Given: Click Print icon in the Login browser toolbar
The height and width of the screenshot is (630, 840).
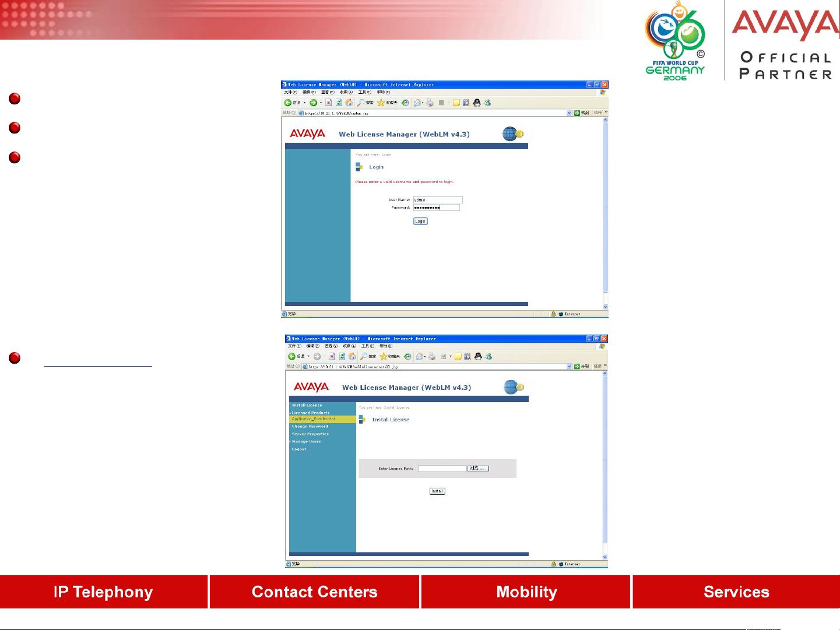Looking at the screenshot, I should tap(430, 103).
